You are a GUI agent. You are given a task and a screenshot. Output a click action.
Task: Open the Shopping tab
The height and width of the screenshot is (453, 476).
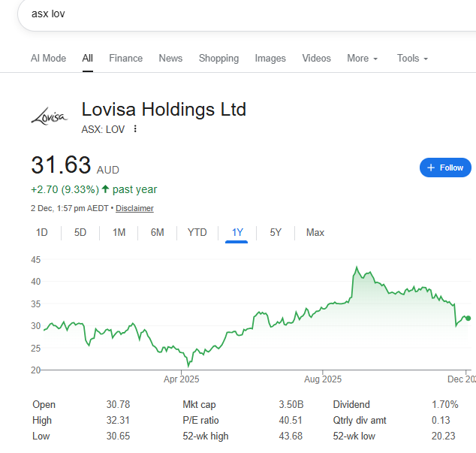[218, 58]
